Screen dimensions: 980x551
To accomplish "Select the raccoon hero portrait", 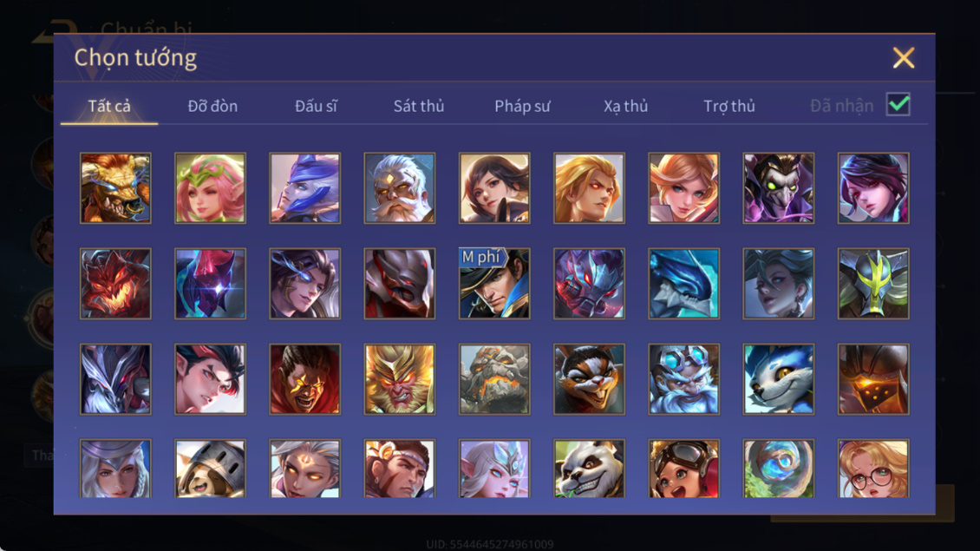I will [x=589, y=379].
